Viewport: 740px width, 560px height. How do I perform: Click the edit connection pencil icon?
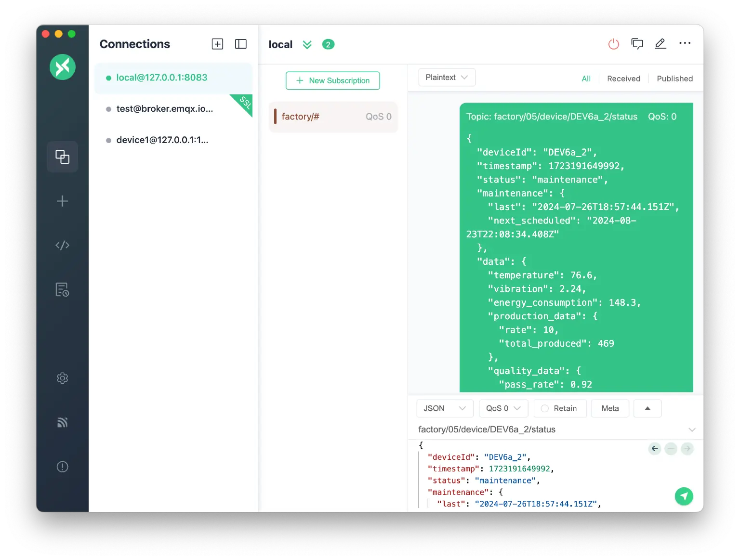coord(660,44)
